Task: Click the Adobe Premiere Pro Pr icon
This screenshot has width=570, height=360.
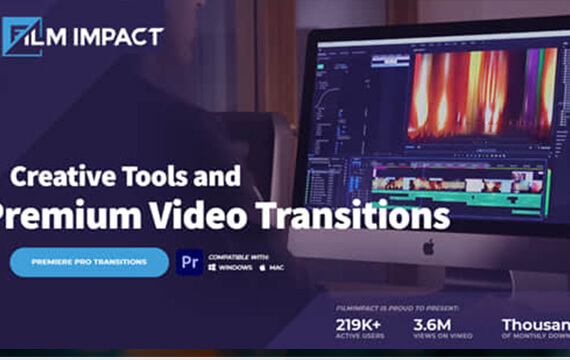Action: [x=189, y=262]
